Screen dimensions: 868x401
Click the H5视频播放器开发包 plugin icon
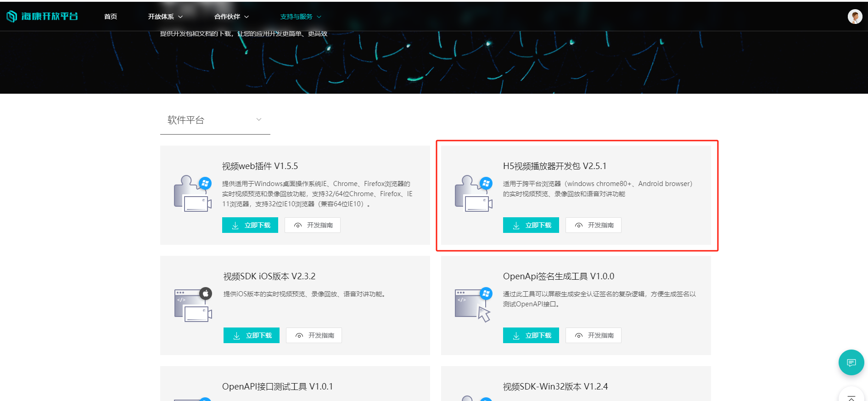(474, 193)
